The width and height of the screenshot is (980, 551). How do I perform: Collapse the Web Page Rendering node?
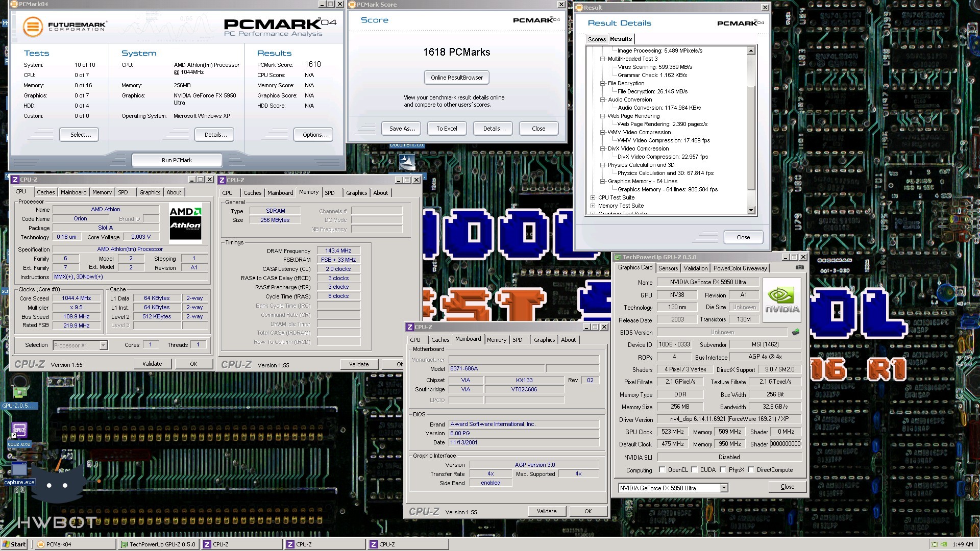(603, 116)
